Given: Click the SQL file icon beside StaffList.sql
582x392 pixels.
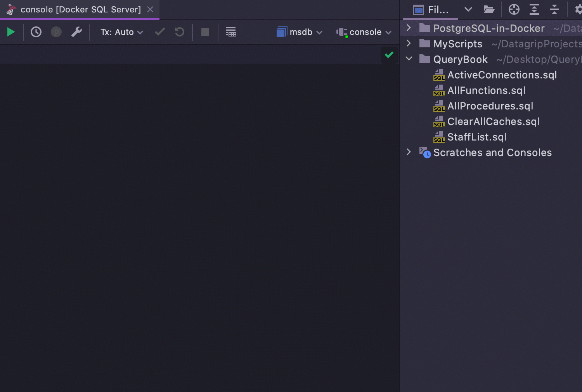Looking at the screenshot, I should [x=439, y=137].
